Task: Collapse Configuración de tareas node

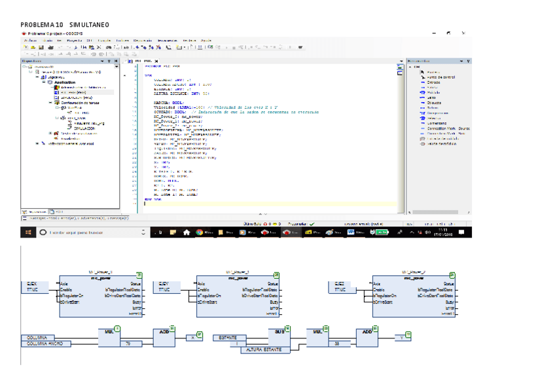Action: pyautogui.click(x=51, y=102)
